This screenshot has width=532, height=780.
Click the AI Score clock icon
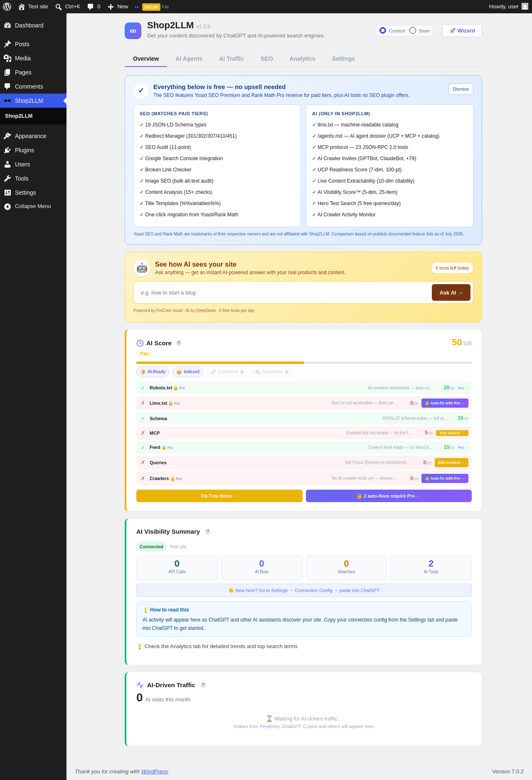coord(140,343)
